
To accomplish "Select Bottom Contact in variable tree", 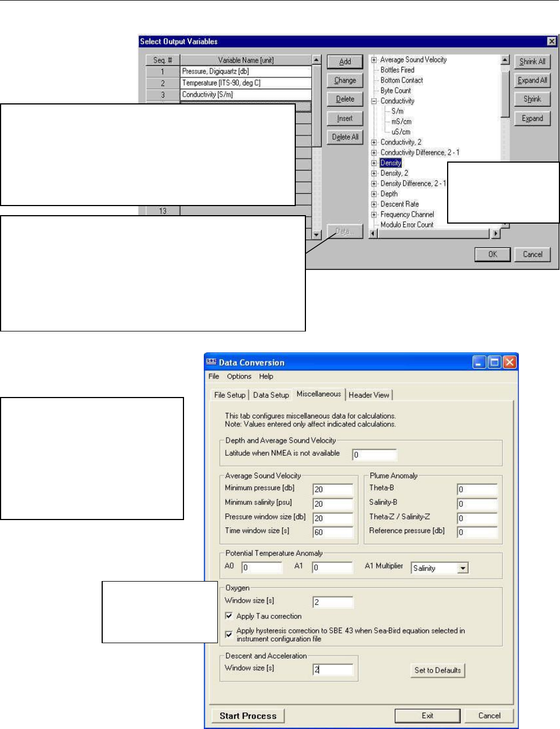I will point(401,80).
